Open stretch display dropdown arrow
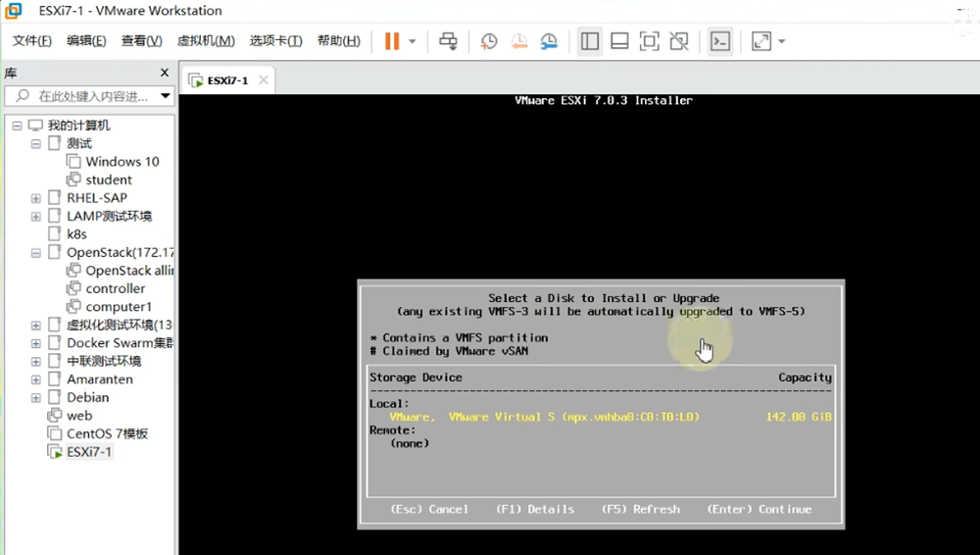The image size is (980, 555). [781, 42]
